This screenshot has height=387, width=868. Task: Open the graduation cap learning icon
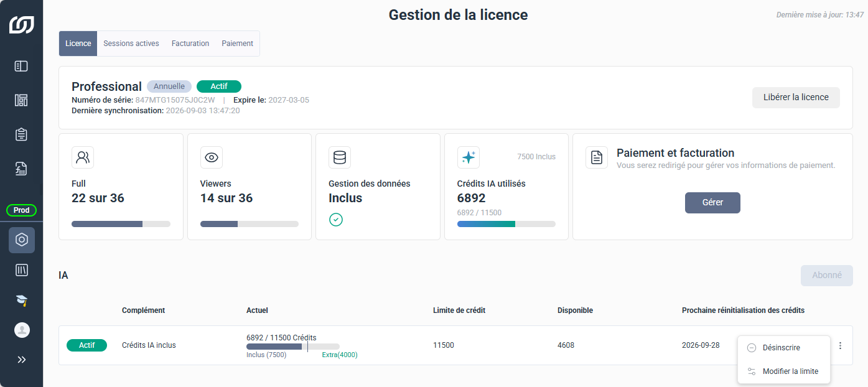(x=22, y=301)
